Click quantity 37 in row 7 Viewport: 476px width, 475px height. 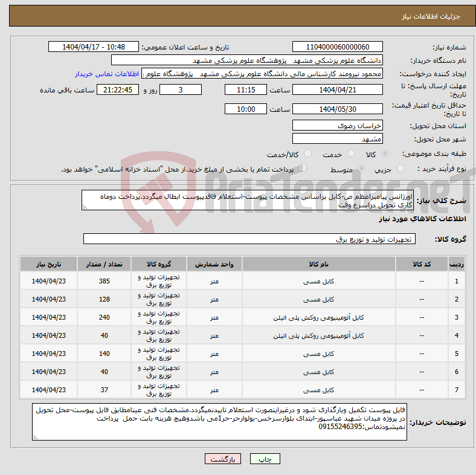(x=104, y=390)
